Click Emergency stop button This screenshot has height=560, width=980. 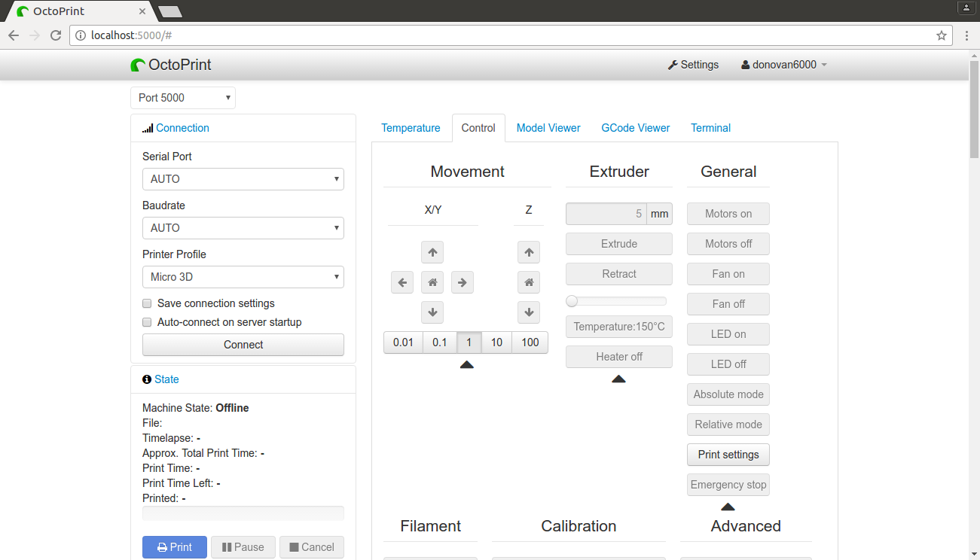pos(728,485)
